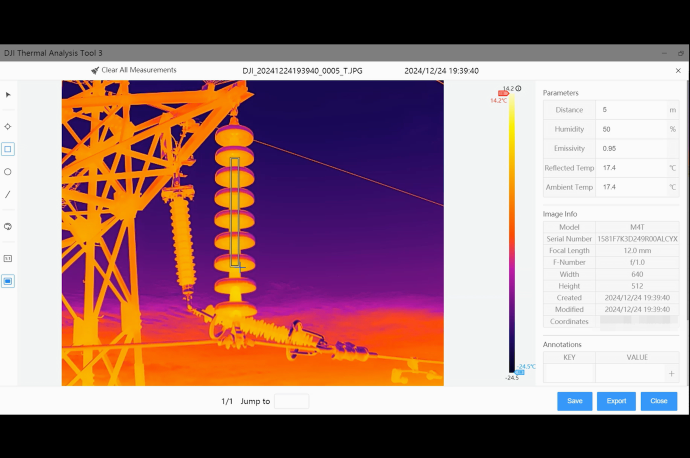Viewport: 690px width, 458px height.
Task: Open the color palette tool
Action: pyautogui.click(x=8, y=226)
